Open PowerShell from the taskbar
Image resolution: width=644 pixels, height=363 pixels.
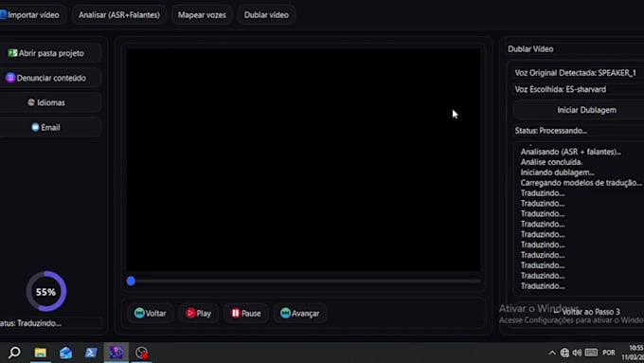click(91, 353)
